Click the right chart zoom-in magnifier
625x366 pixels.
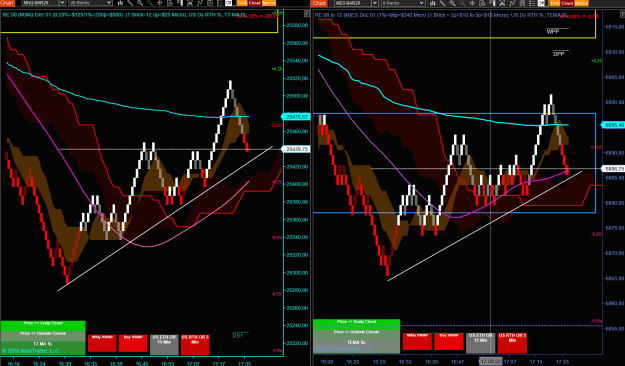(x=452, y=3)
